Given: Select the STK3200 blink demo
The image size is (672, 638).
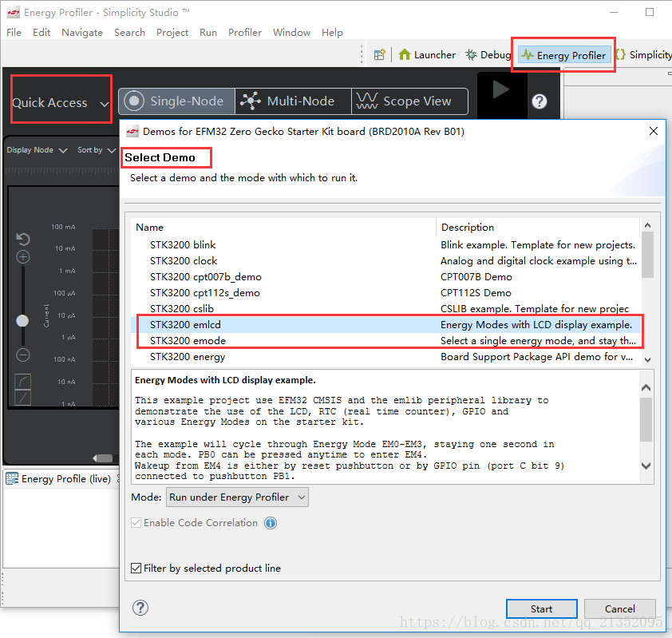Looking at the screenshot, I should [385, 245].
